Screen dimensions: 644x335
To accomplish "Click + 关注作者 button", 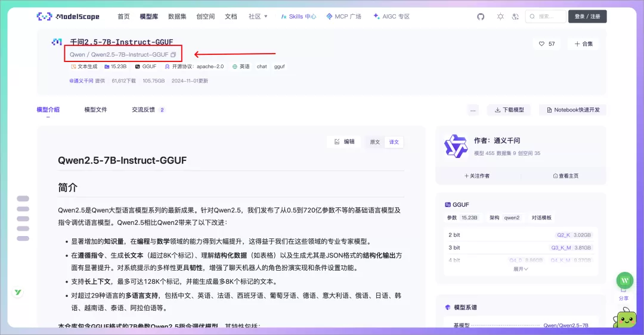I will [477, 176].
